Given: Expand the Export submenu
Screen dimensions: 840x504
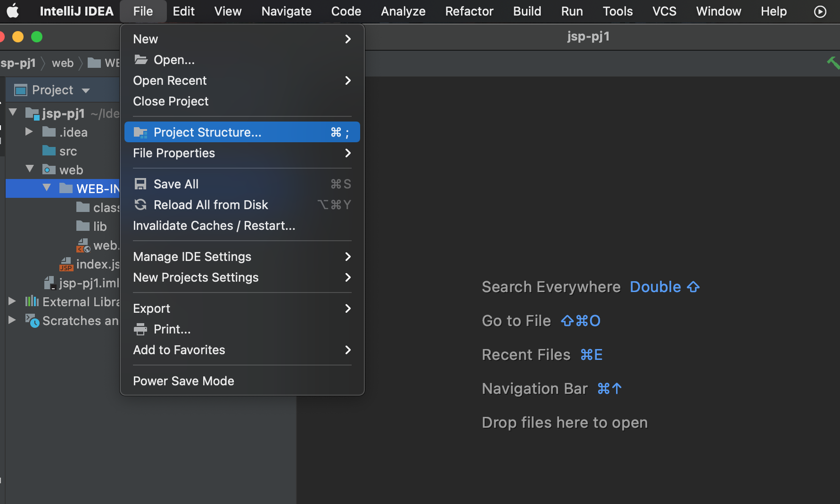Looking at the screenshot, I should (x=348, y=309).
